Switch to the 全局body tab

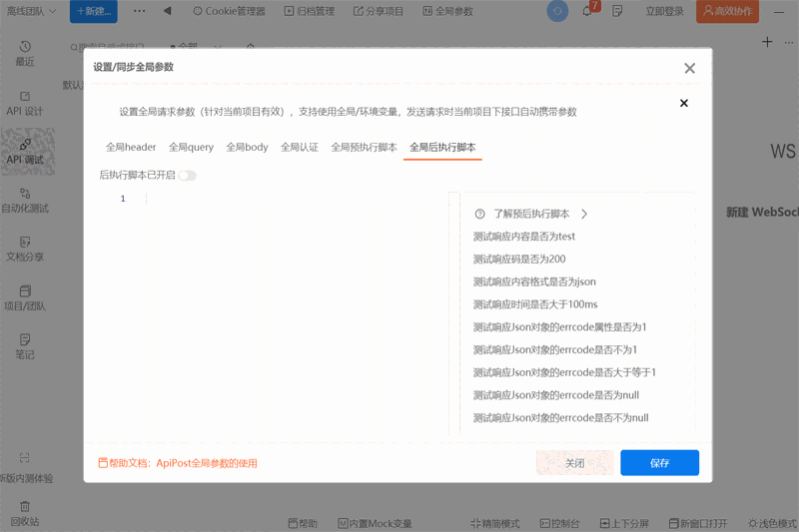[x=247, y=147]
